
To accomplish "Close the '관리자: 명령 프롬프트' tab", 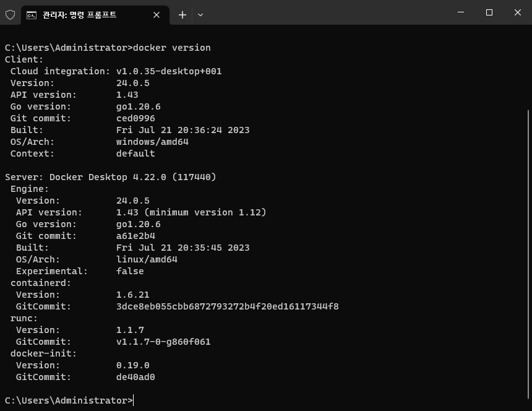I will (x=157, y=15).
